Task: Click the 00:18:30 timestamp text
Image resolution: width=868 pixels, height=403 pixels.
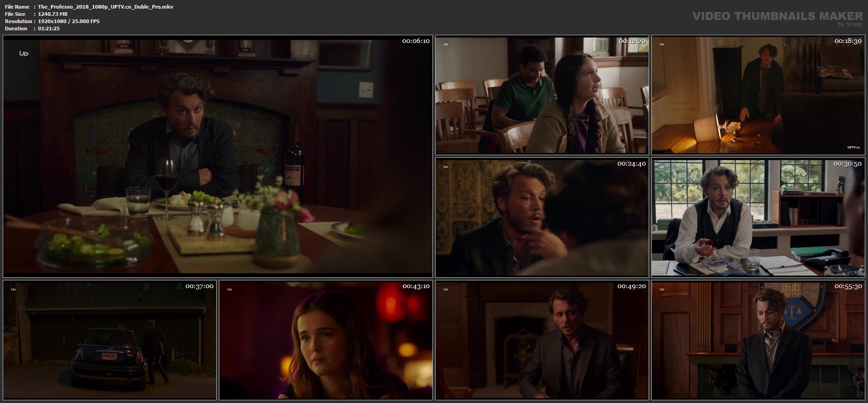Action: tap(848, 41)
